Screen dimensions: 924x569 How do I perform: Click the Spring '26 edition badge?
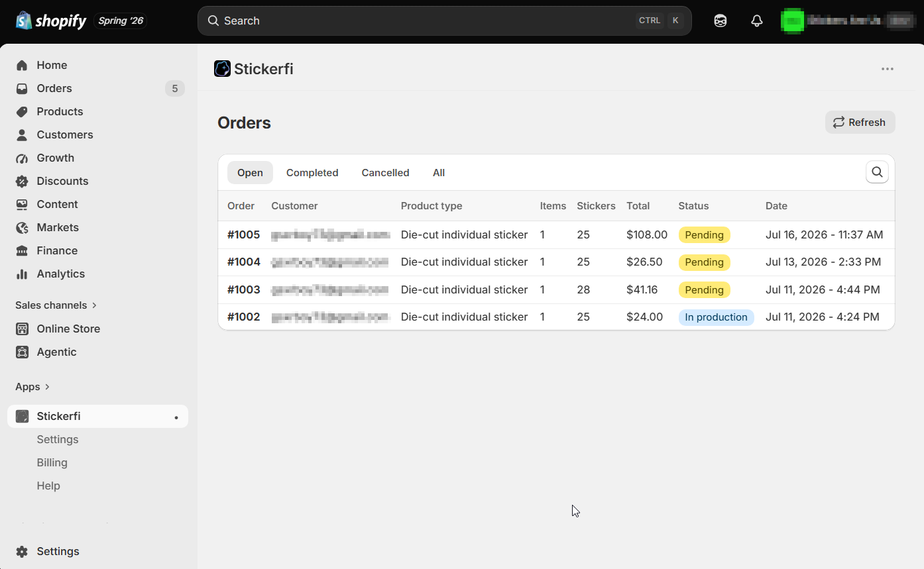pyautogui.click(x=121, y=21)
